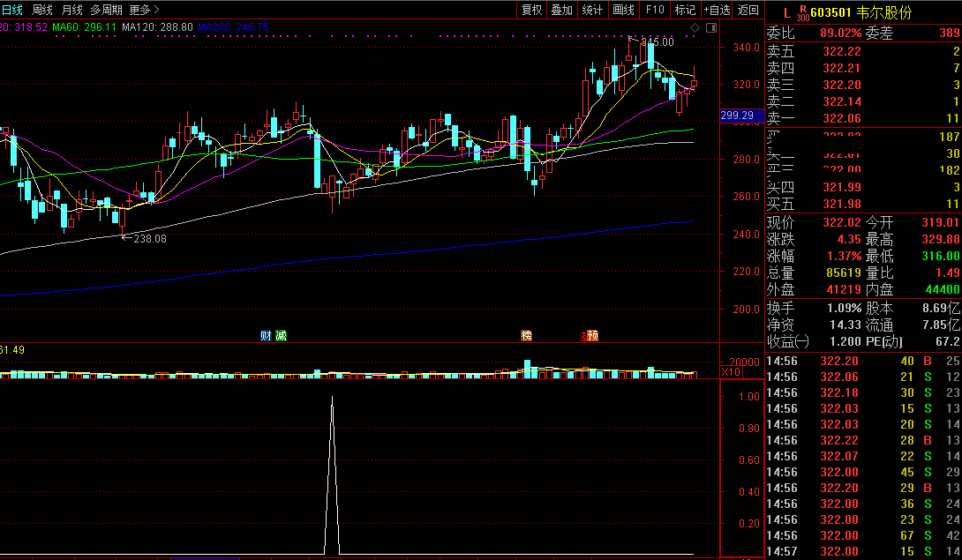Add stock to watchlist with +自选
Screen dimensions: 962x560
point(717,10)
